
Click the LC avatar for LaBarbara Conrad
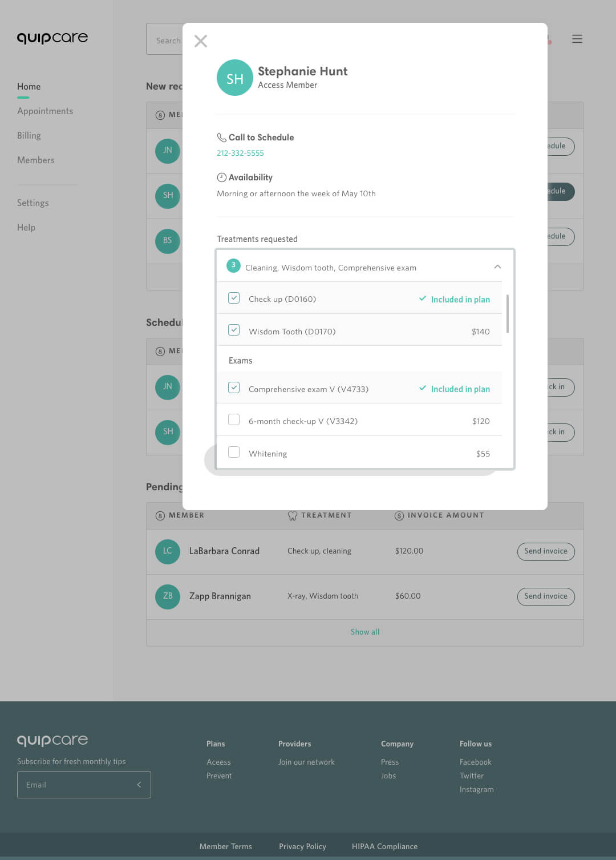tap(168, 551)
